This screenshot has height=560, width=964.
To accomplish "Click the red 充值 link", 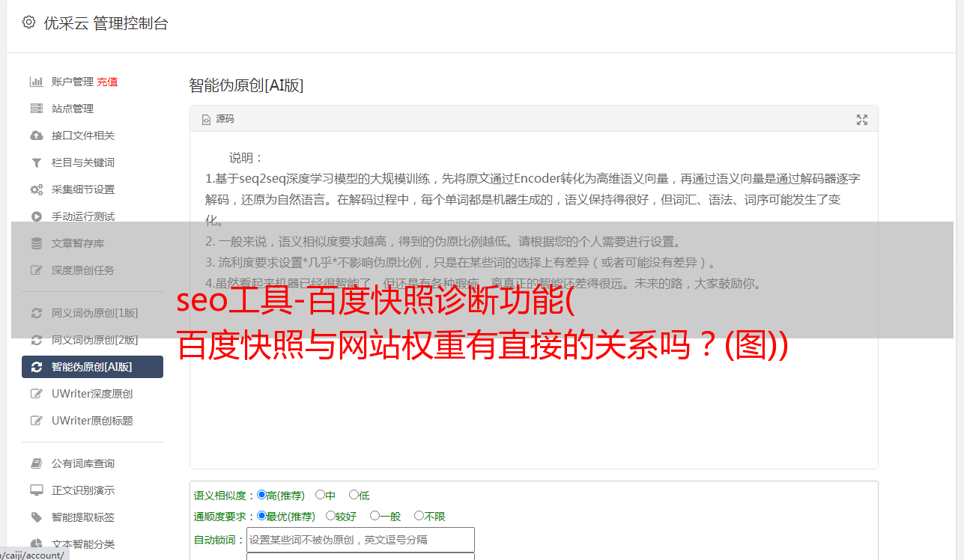I will pos(107,82).
